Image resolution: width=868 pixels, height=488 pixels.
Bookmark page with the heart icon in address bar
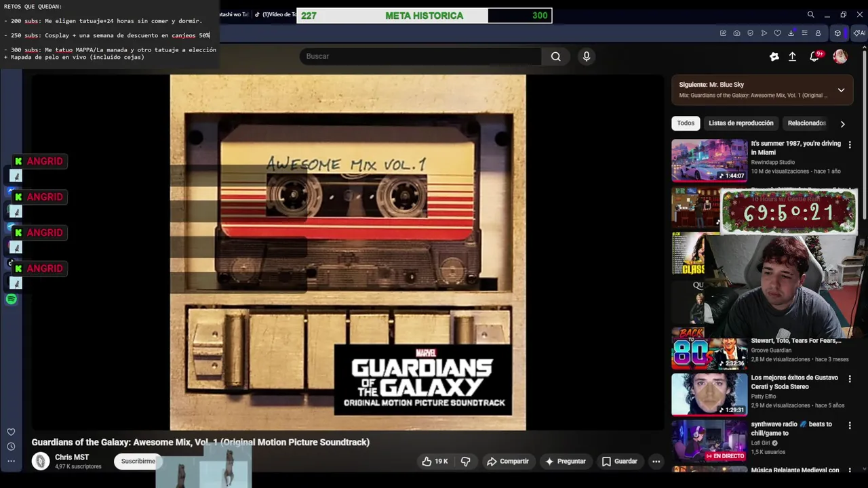pos(777,33)
